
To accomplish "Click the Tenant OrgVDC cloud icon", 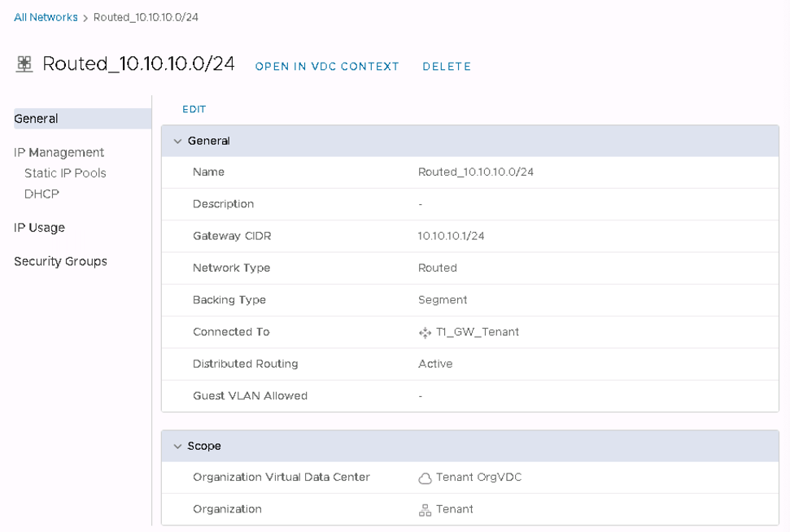I will point(425,478).
